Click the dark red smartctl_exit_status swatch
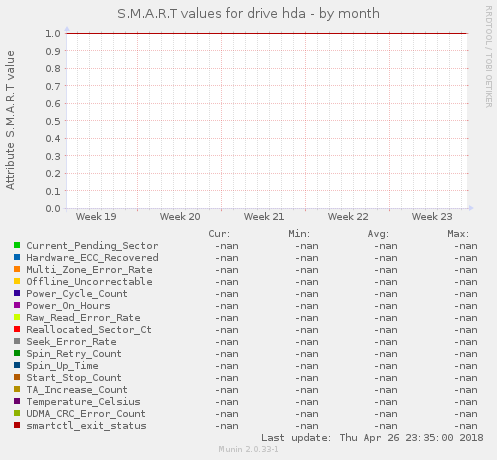The image size is (497, 460). coord(17,425)
